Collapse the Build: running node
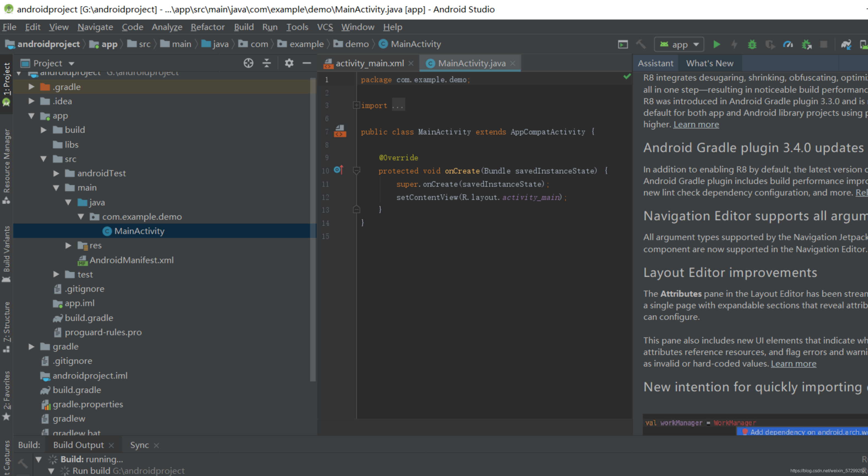Viewport: 868px width, 476px height. pos(38,459)
